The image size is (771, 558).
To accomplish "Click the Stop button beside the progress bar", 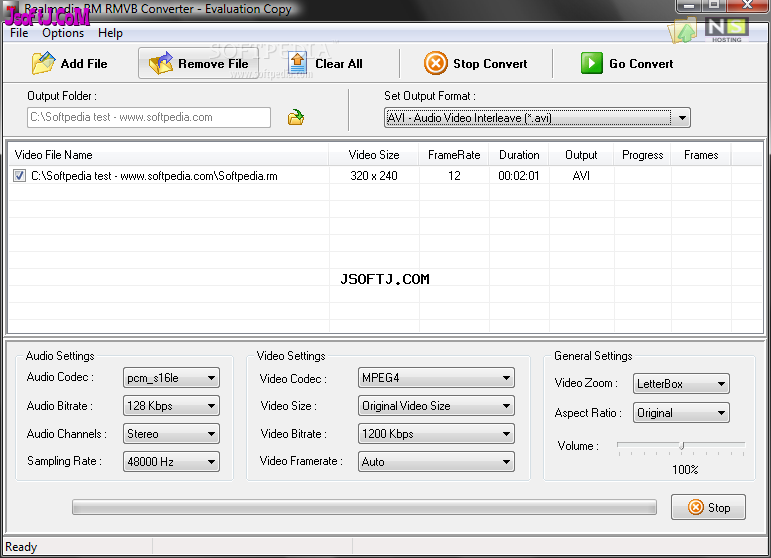I will click(x=708, y=507).
